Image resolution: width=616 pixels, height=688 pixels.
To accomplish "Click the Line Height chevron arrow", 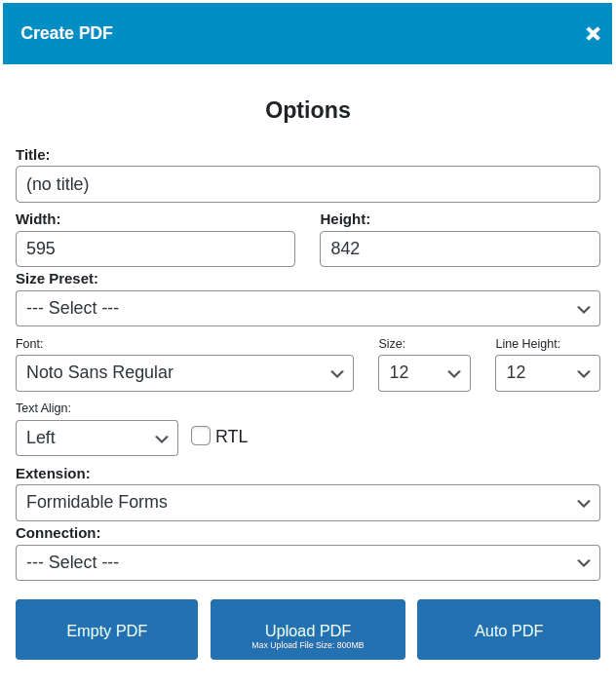I will tap(584, 374).
